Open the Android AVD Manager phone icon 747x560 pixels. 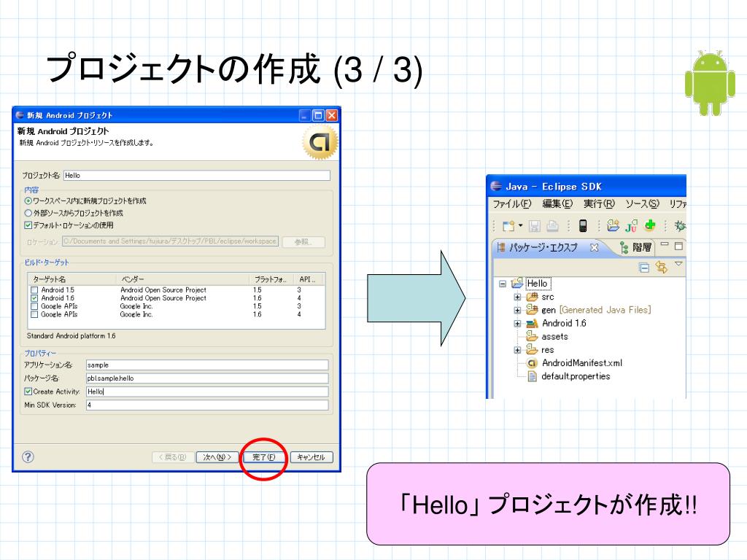point(583,226)
